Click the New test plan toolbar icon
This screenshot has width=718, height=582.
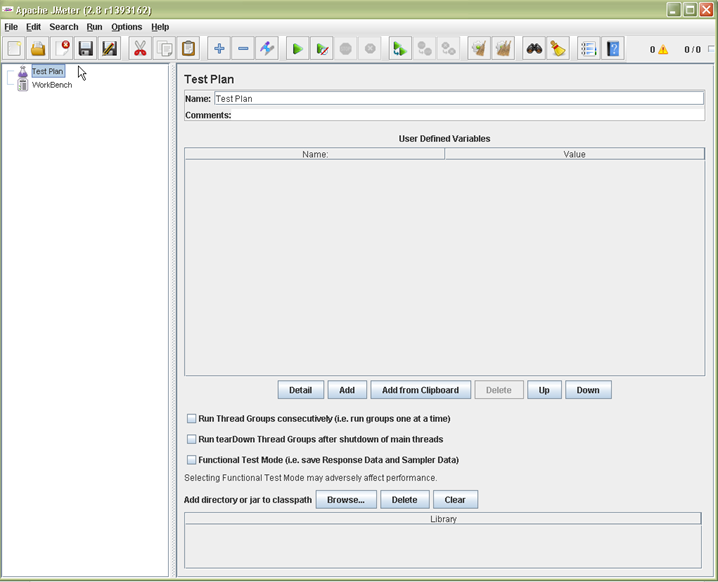pyautogui.click(x=14, y=49)
